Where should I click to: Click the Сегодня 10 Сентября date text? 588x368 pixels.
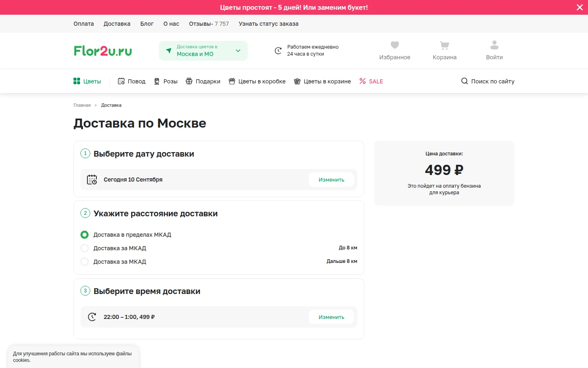click(x=133, y=180)
